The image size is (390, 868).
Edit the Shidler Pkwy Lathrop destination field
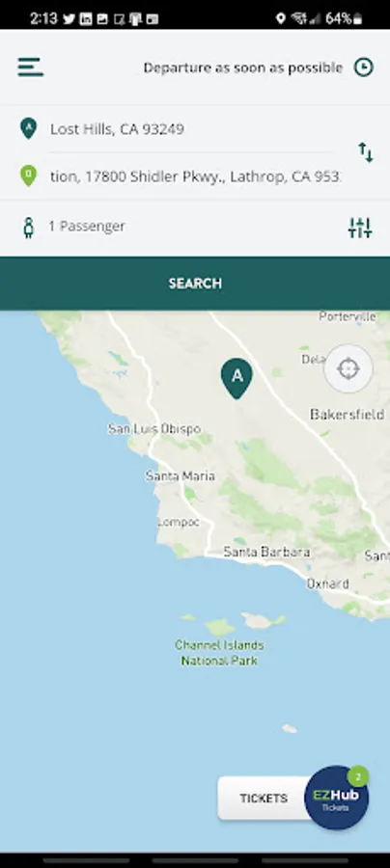194,176
